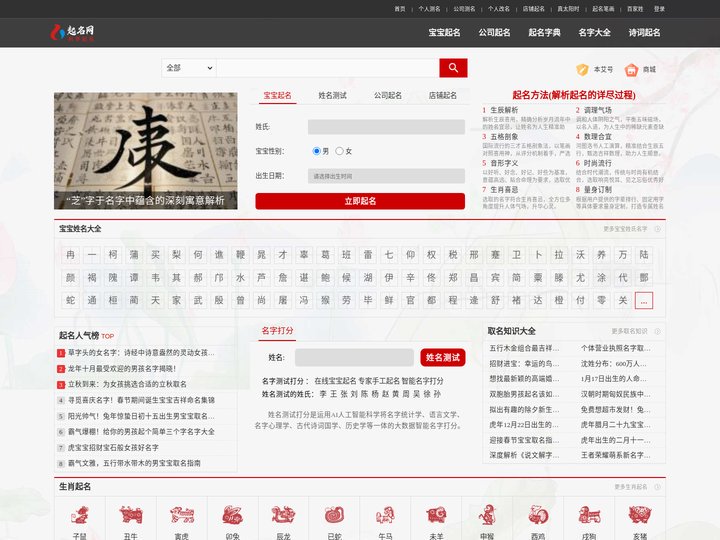
Task: Click the 立即起名 submit button
Action: tap(360, 201)
